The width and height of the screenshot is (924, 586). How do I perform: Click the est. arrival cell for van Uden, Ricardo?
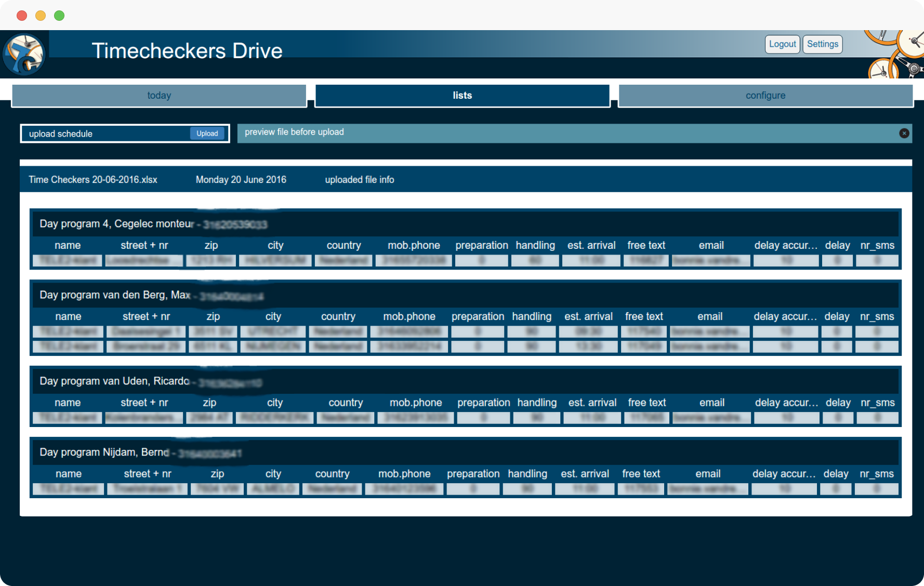tap(592, 418)
